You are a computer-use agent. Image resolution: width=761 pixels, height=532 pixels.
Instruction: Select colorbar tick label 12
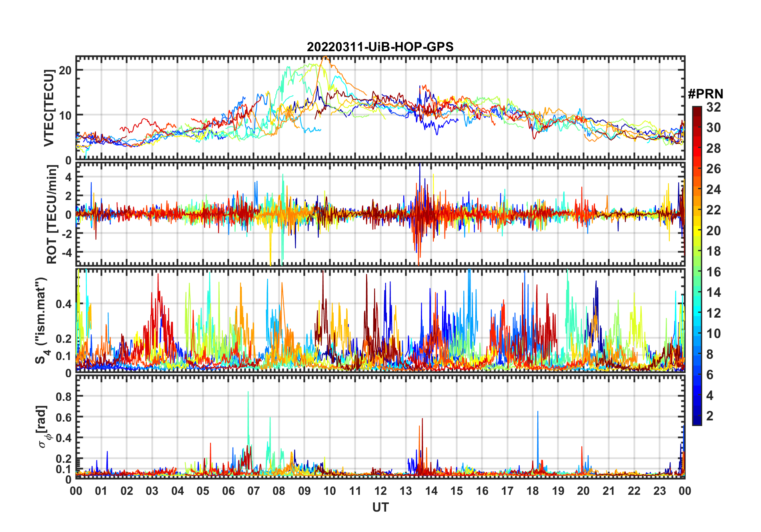pos(713,313)
